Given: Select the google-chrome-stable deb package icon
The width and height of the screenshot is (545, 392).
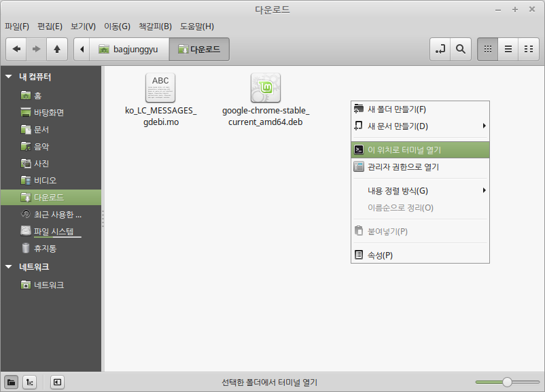Looking at the screenshot, I should [x=266, y=88].
